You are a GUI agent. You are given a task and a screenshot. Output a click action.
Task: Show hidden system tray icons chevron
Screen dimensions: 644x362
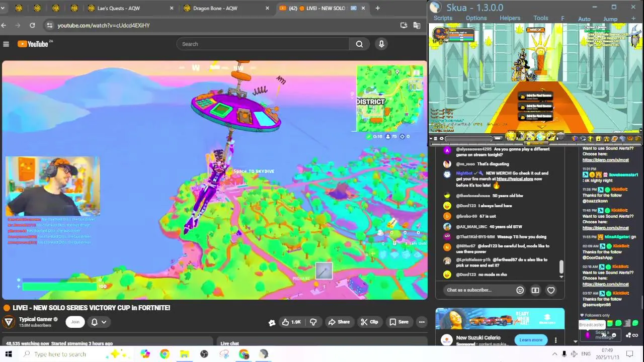coord(554,354)
